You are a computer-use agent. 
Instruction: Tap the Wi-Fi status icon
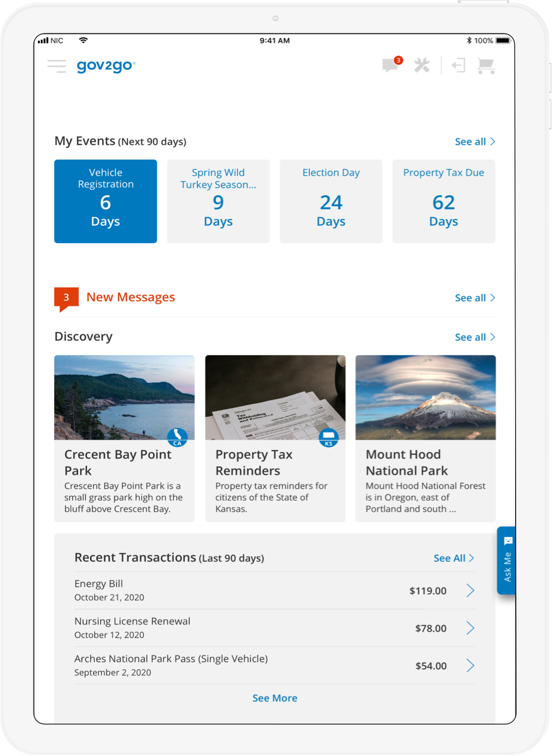click(x=84, y=40)
